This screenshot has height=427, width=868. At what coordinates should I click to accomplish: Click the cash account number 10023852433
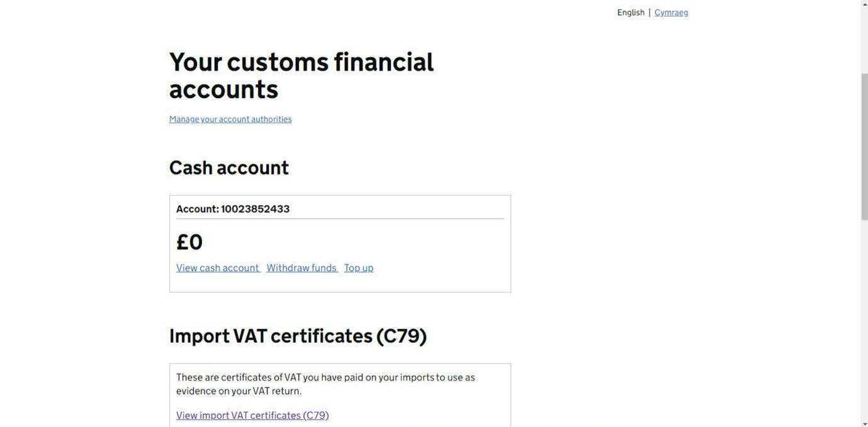(255, 209)
